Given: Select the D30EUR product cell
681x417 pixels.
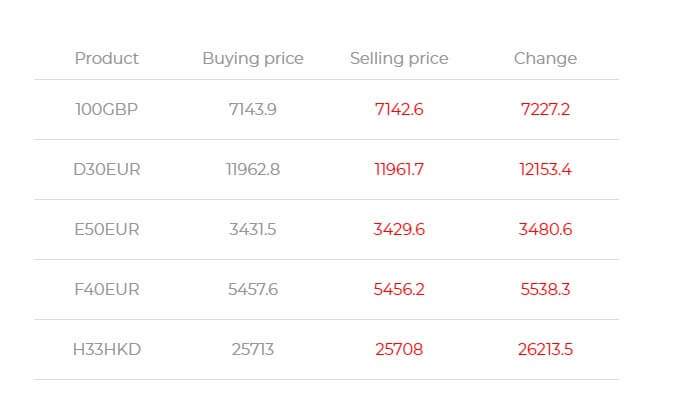Looking at the screenshot, I should pyautogui.click(x=106, y=169).
